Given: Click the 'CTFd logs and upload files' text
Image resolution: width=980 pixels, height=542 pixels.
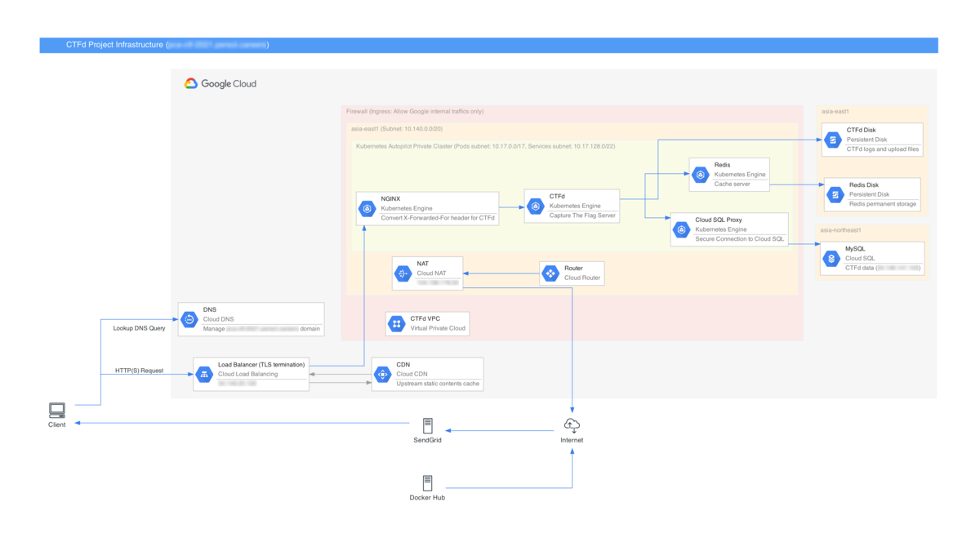Looking at the screenshot, I should pyautogui.click(x=883, y=149).
